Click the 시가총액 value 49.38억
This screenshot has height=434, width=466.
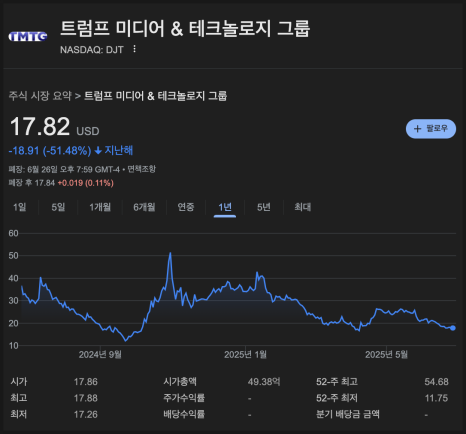click(264, 382)
